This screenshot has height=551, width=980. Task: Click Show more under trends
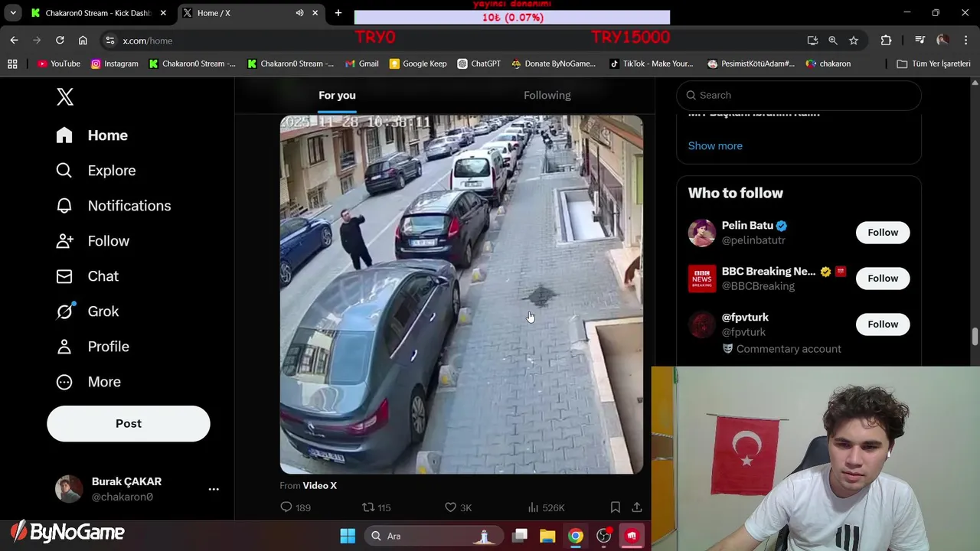[715, 145]
